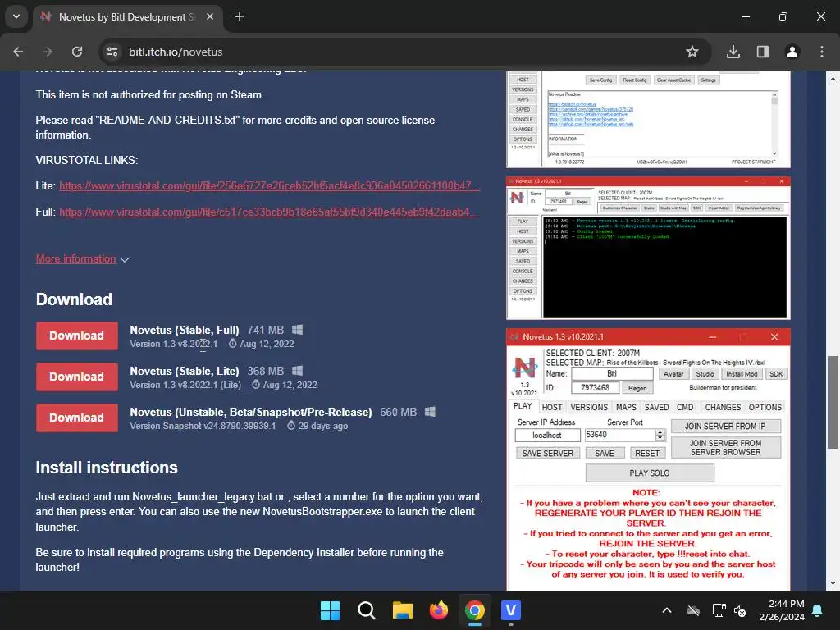The image size is (840, 630).
Task: Click Windows icon beside 741 MB
Action: point(297,330)
